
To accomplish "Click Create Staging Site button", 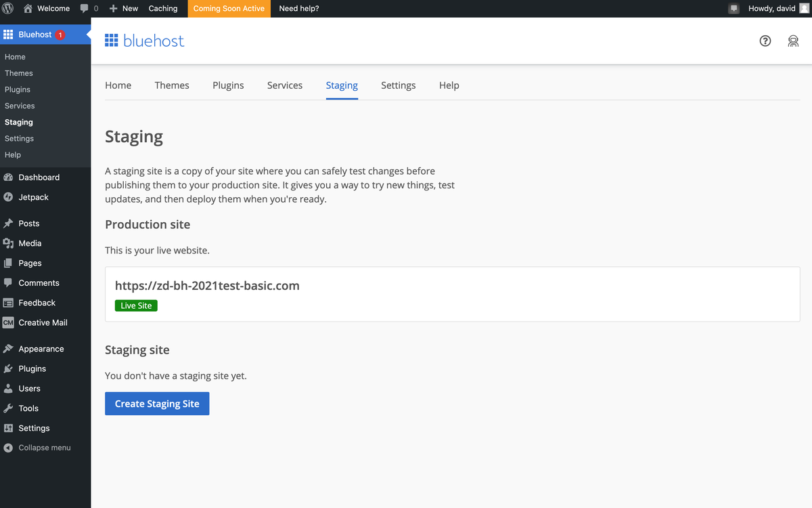I will pyautogui.click(x=157, y=404).
